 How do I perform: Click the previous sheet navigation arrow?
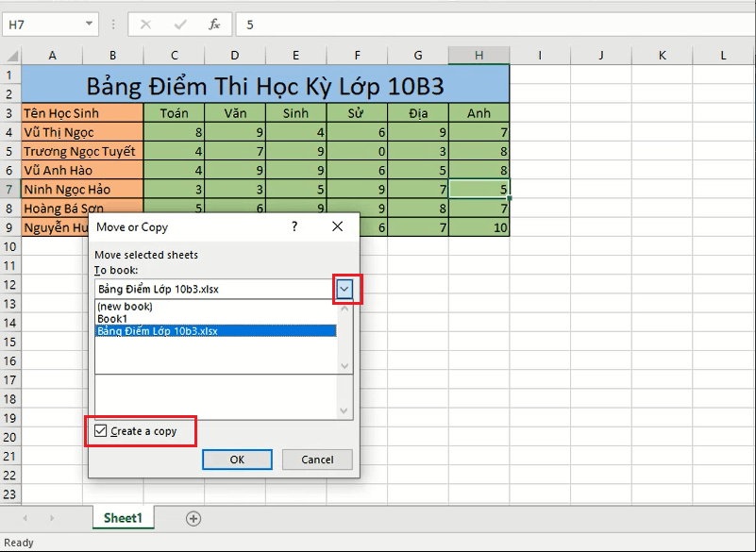click(25, 518)
